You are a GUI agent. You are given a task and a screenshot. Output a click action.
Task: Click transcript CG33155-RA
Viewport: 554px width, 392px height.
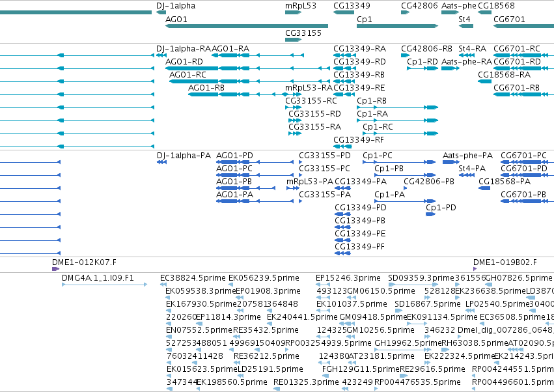(315, 127)
